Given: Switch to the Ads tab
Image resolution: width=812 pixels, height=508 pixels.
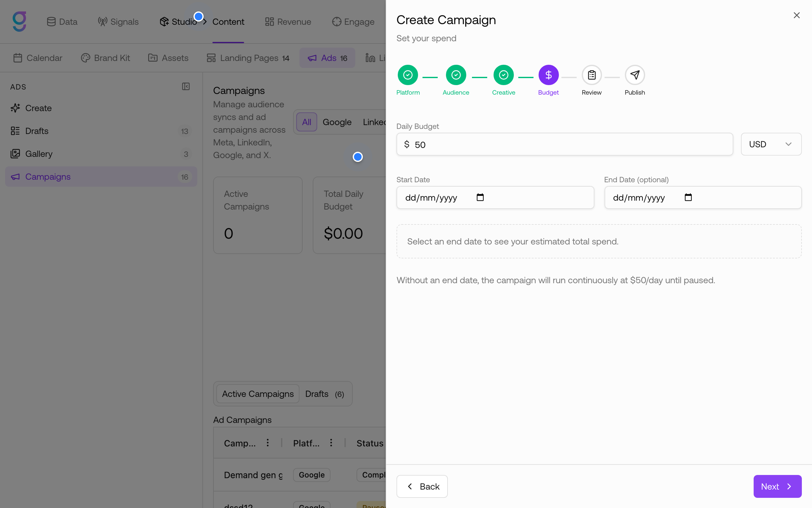Looking at the screenshot, I should click(327, 58).
